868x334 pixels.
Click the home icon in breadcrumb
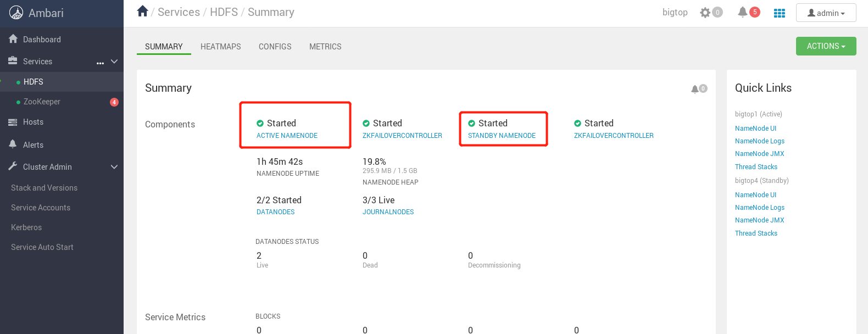coord(143,12)
